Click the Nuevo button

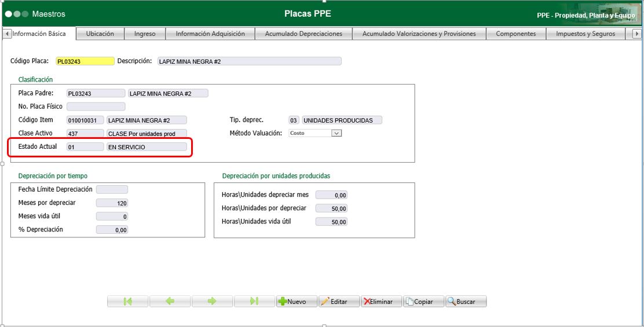click(x=297, y=302)
